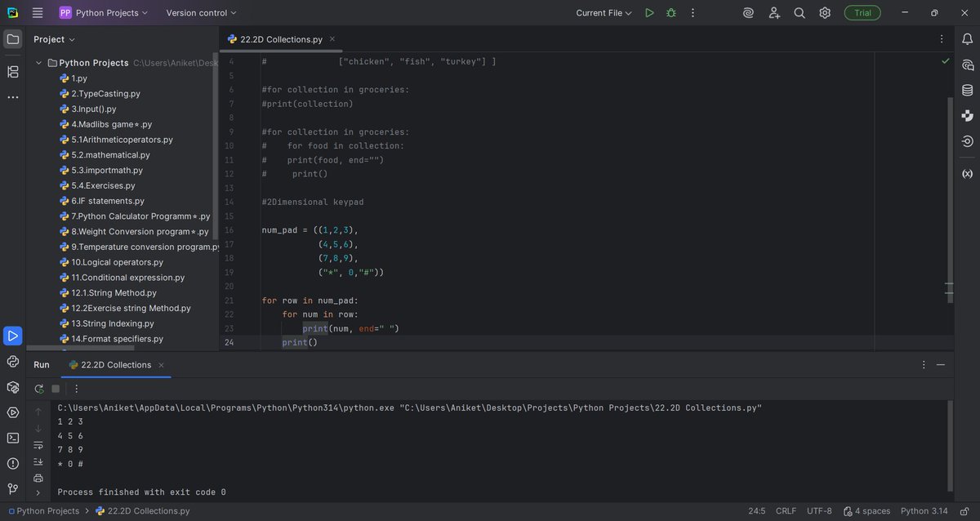Open Project tool window folder icon

coord(13,39)
